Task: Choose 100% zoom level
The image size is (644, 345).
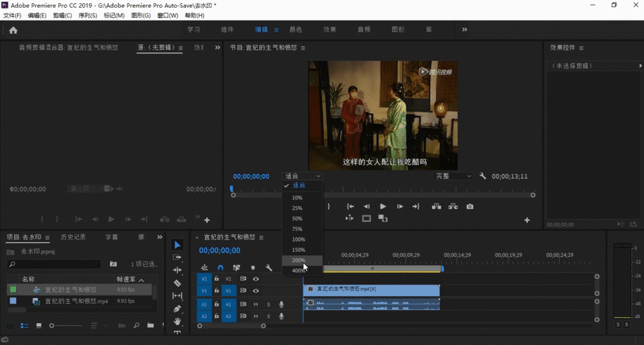Action: (x=302, y=239)
